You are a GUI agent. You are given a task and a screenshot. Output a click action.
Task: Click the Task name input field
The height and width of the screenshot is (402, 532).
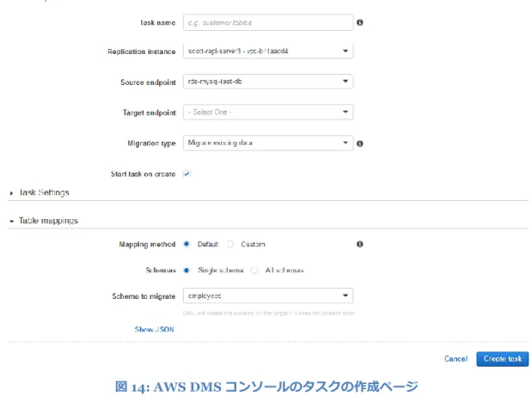pyautogui.click(x=268, y=22)
